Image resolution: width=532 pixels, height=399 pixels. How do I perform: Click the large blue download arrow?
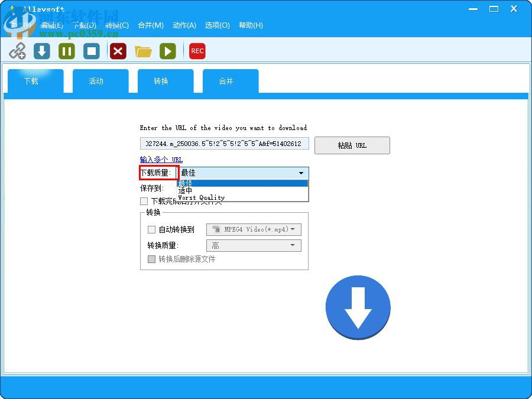[358, 307]
